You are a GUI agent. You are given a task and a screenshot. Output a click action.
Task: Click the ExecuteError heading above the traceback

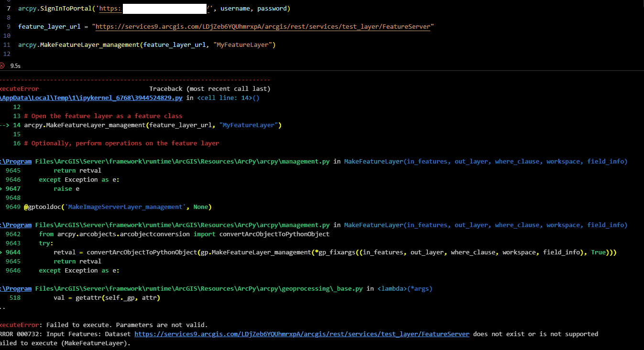[19, 88]
